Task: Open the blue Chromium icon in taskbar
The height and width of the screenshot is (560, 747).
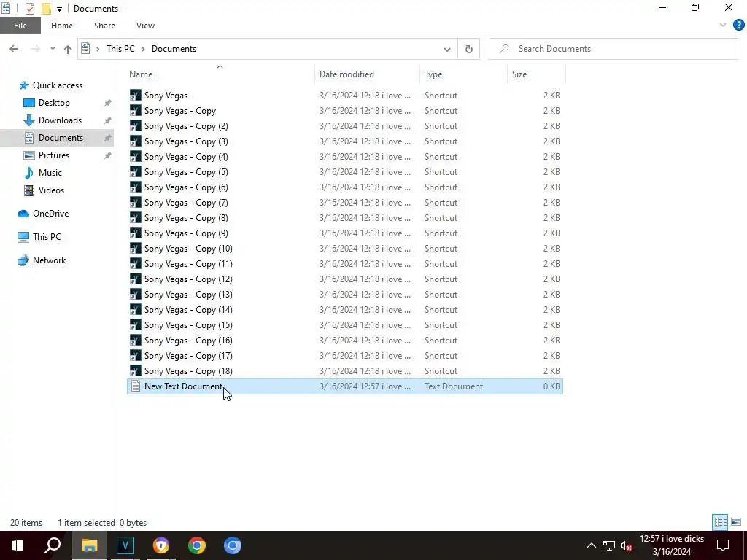Action: tap(233, 545)
